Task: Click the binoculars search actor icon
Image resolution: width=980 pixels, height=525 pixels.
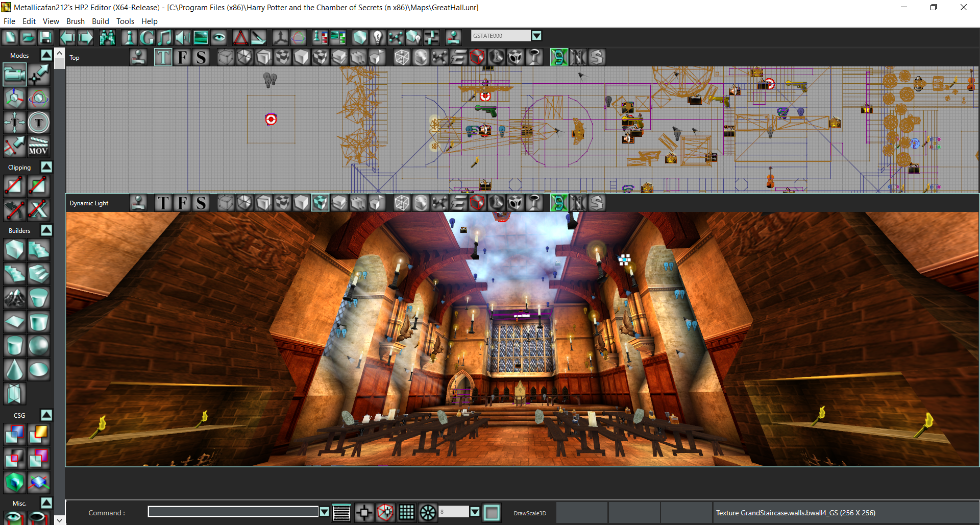Action: click(107, 37)
